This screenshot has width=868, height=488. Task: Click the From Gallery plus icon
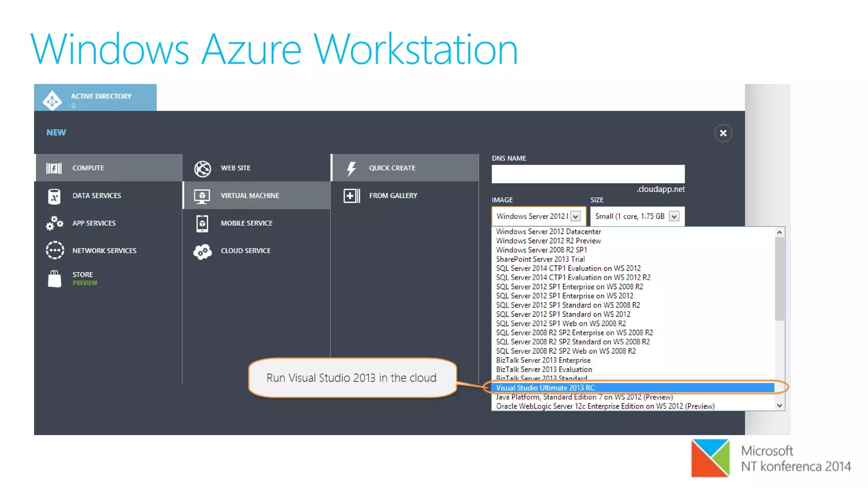[x=351, y=196]
